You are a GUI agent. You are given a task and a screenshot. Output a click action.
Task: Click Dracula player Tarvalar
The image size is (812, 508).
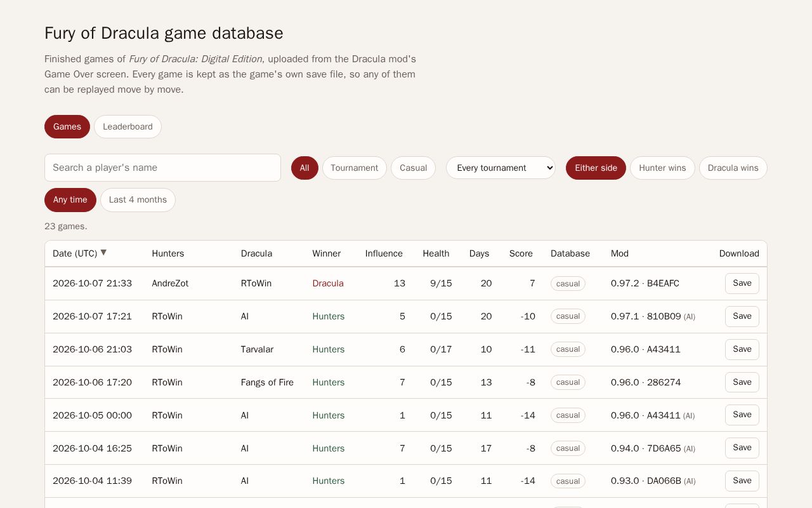click(x=257, y=349)
